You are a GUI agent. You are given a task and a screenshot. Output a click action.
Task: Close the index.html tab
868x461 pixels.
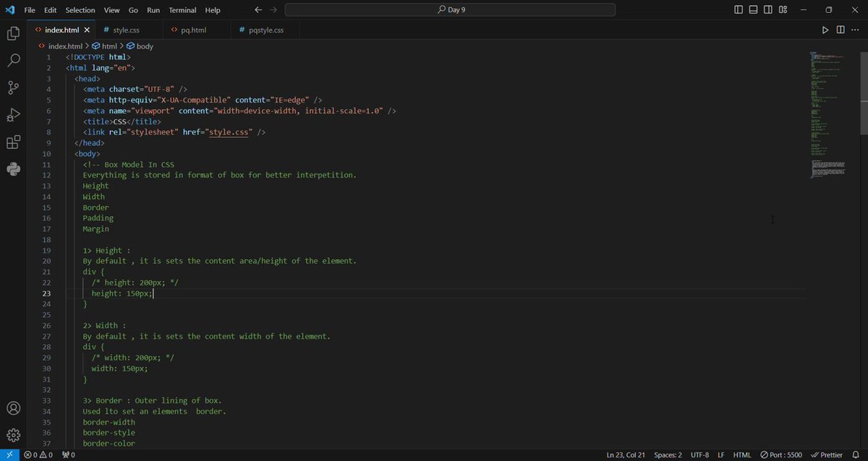(87, 30)
